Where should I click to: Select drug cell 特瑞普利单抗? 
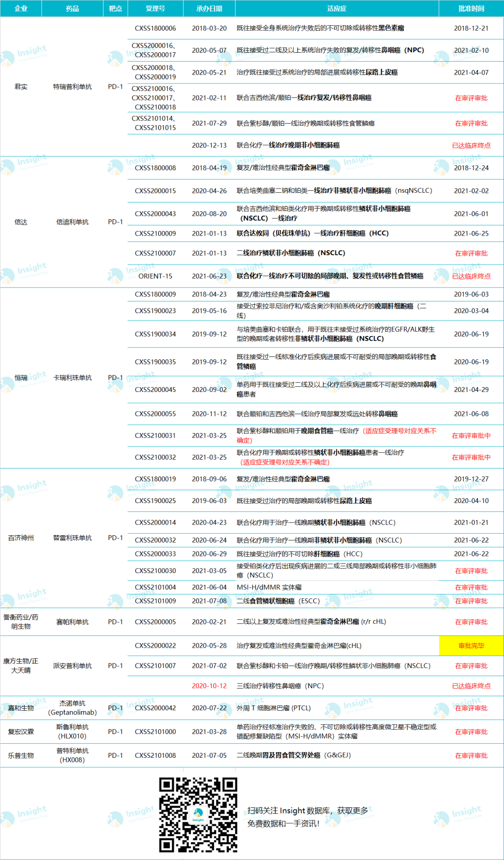click(x=72, y=87)
